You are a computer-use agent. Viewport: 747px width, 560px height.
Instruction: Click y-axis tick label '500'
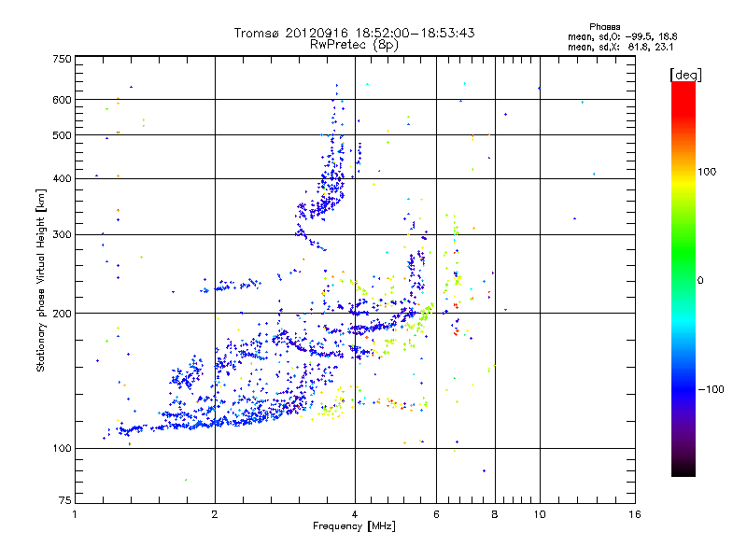(63, 135)
